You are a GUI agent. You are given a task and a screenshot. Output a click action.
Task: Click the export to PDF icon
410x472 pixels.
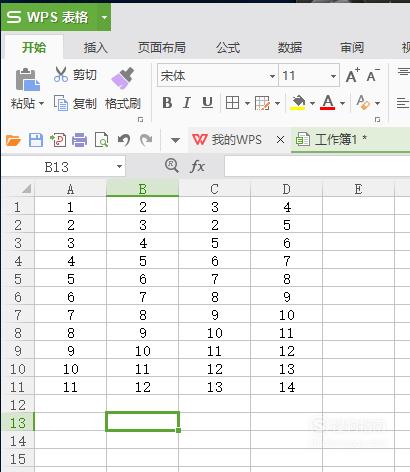tap(58, 140)
